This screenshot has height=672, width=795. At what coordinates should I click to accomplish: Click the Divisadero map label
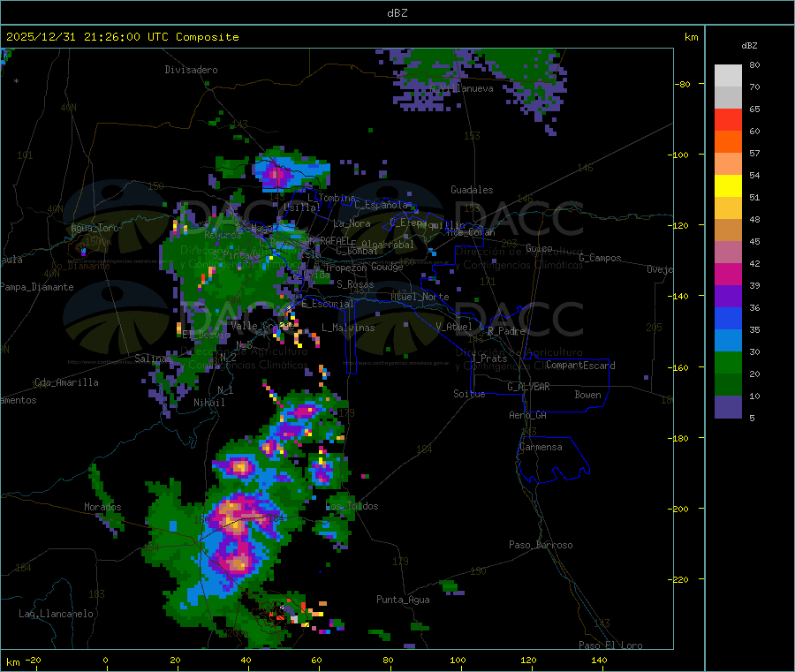[191, 70]
